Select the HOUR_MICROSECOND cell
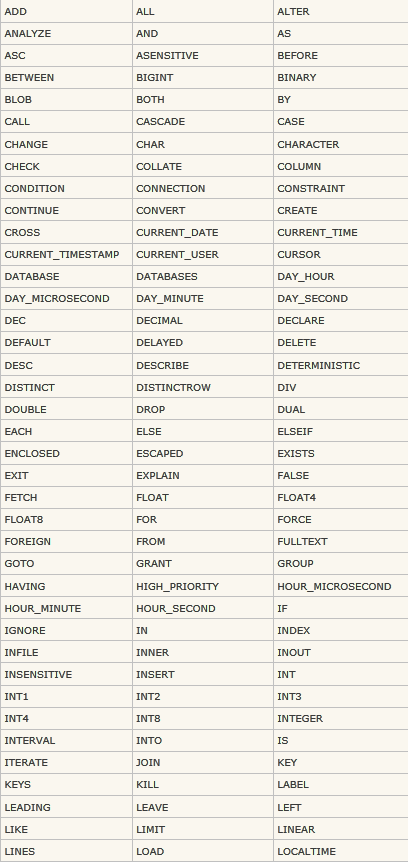The width and height of the screenshot is (408, 862). [341, 586]
